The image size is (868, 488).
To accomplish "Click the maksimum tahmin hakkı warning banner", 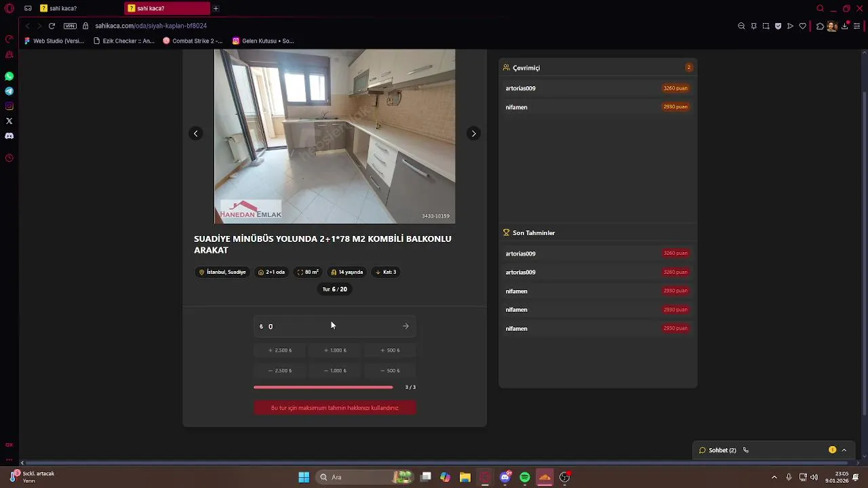I will click(335, 408).
